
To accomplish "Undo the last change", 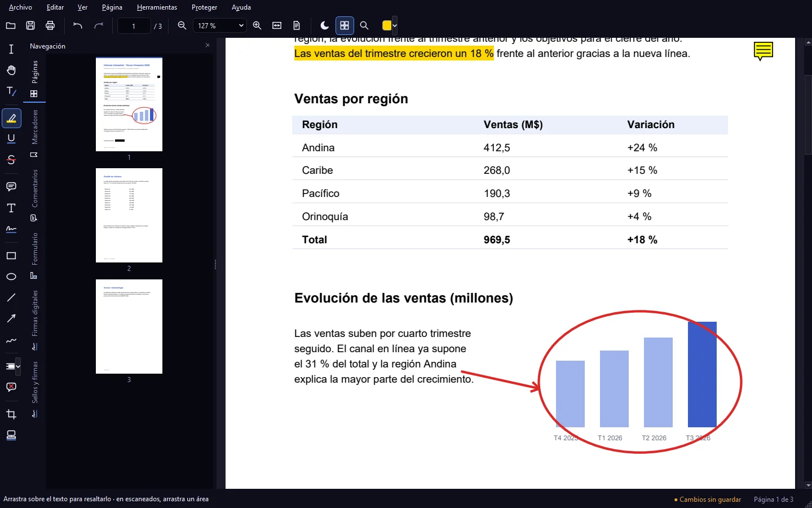I will click(x=78, y=25).
